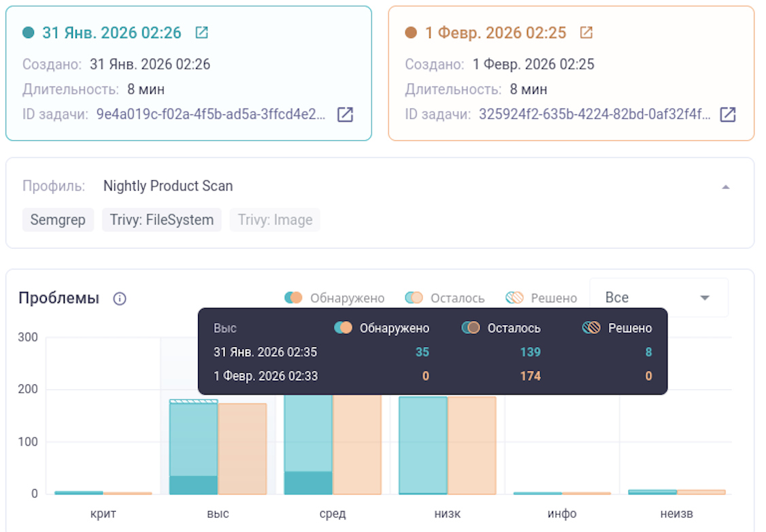Open task ID 325924f2 external link icon
The width and height of the screenshot is (766, 532).
tap(728, 114)
